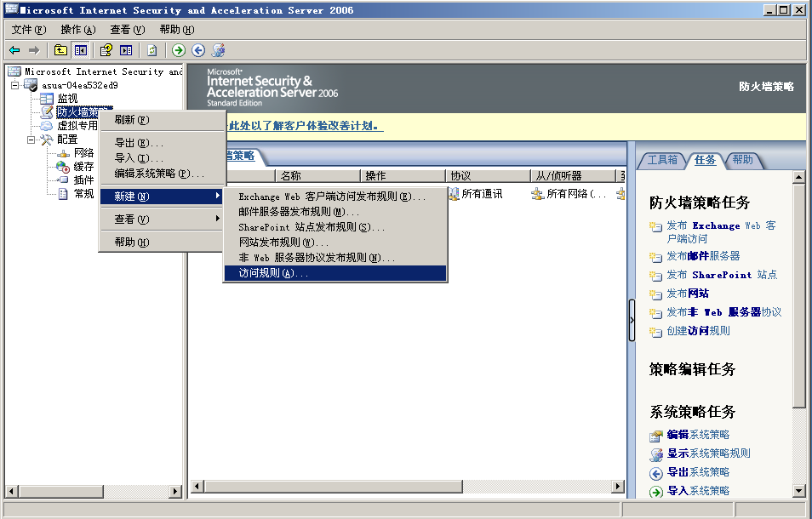Click the 编辑系统策略 task icon

[x=656, y=436]
